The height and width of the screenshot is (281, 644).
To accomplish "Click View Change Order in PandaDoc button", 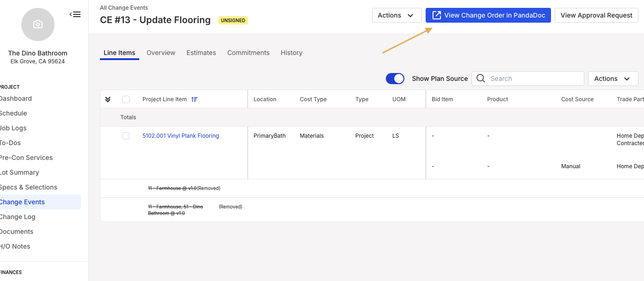I will point(488,15).
